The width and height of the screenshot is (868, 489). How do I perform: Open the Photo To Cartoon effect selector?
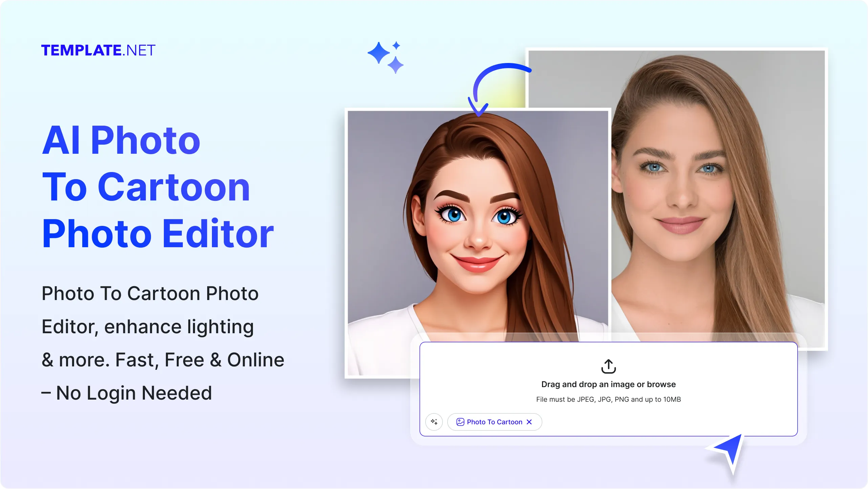pyautogui.click(x=494, y=422)
